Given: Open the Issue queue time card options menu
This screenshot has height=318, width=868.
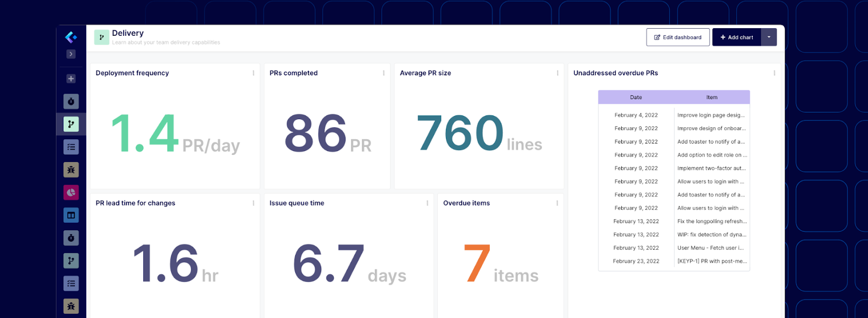Looking at the screenshot, I should [x=427, y=203].
